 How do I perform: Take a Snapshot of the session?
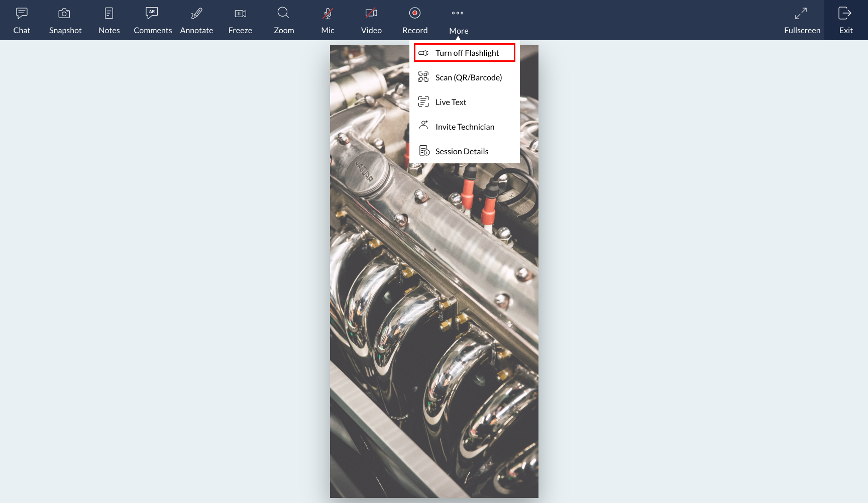tap(65, 20)
